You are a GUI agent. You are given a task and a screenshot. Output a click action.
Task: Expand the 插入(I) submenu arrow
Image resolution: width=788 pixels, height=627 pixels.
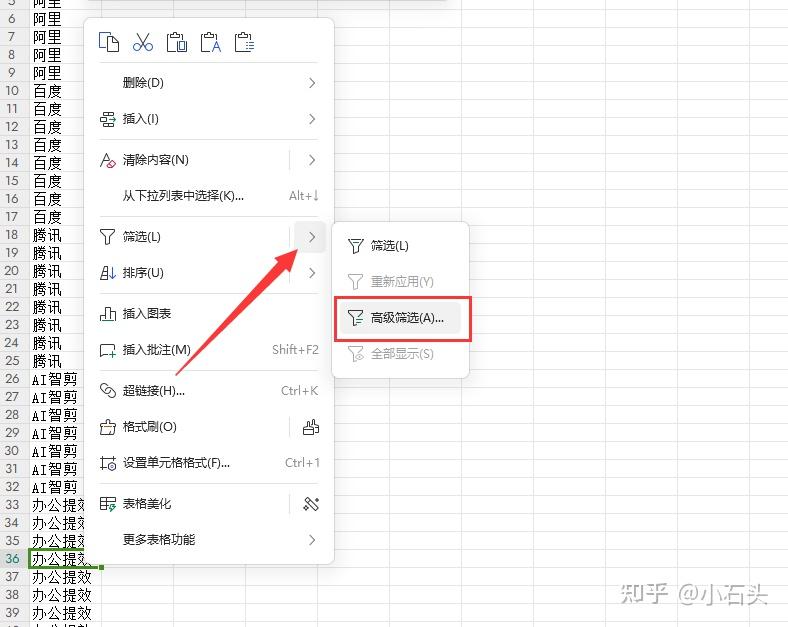312,119
